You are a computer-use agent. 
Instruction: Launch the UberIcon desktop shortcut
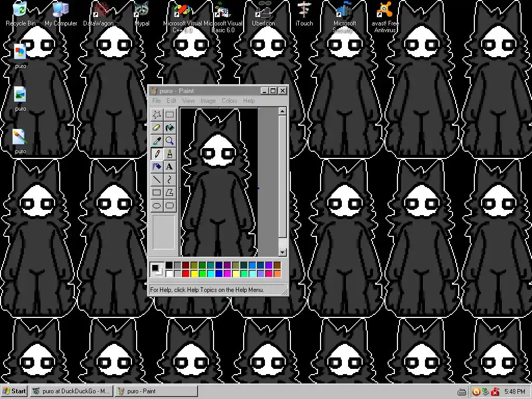(263, 14)
